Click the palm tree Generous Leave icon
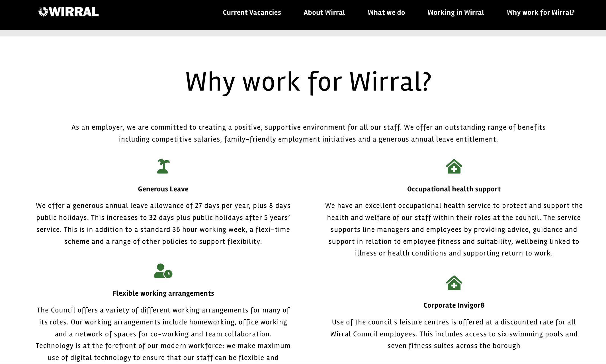Screen dimensions: 606x364 click(x=163, y=166)
